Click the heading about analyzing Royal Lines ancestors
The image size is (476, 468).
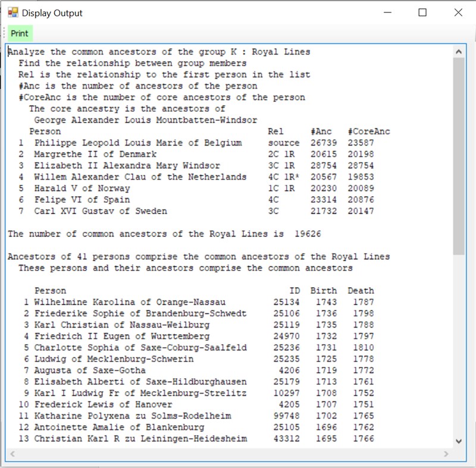(x=155, y=52)
